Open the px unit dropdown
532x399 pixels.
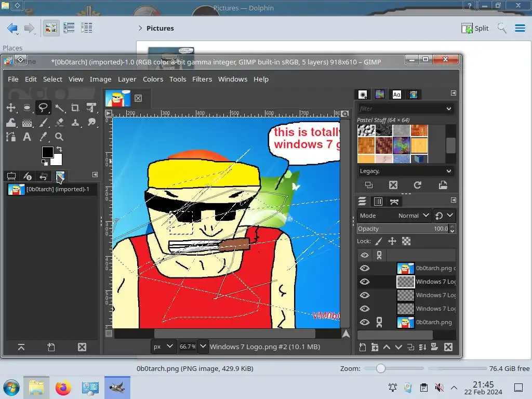pyautogui.click(x=164, y=347)
